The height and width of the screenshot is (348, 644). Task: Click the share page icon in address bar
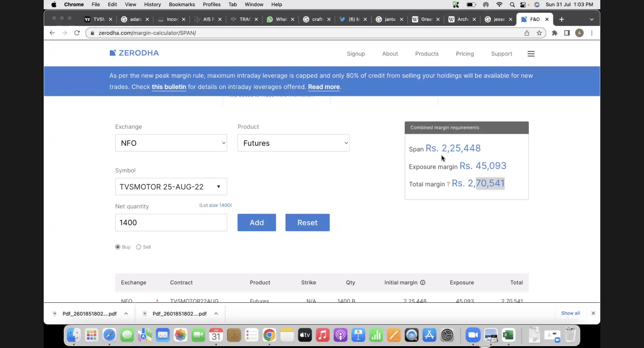(527, 33)
